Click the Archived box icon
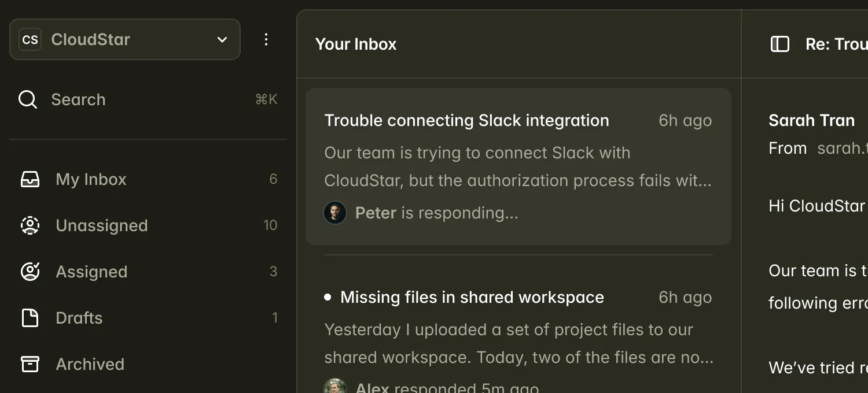The width and height of the screenshot is (868, 393). [30, 364]
